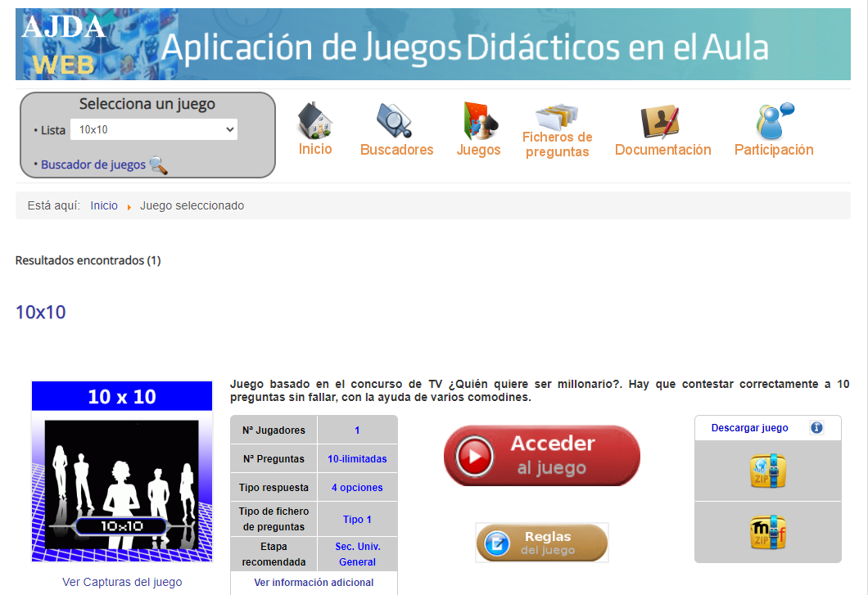Open the Participación users icon
Image resolution: width=868 pixels, height=595 pixels.
point(774,120)
